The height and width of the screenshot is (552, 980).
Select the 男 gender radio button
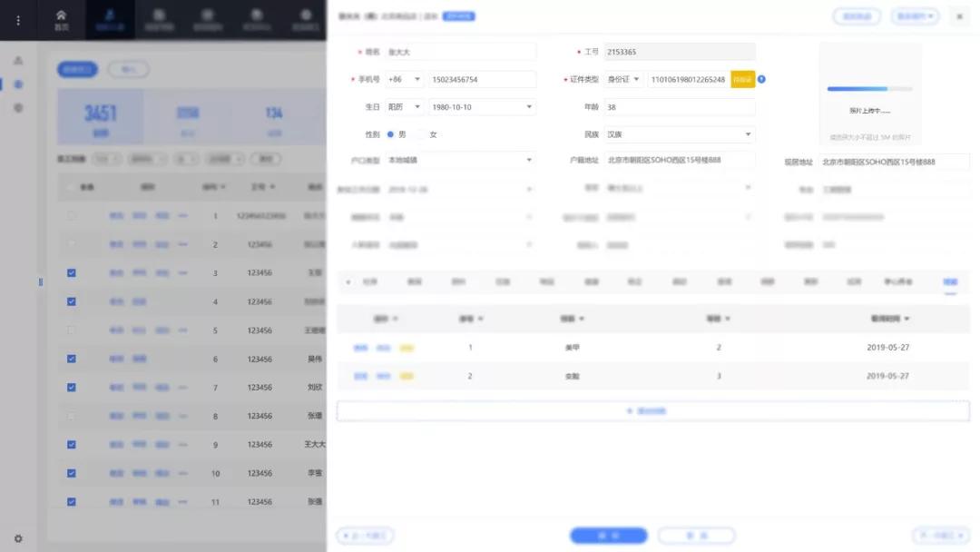(390, 134)
